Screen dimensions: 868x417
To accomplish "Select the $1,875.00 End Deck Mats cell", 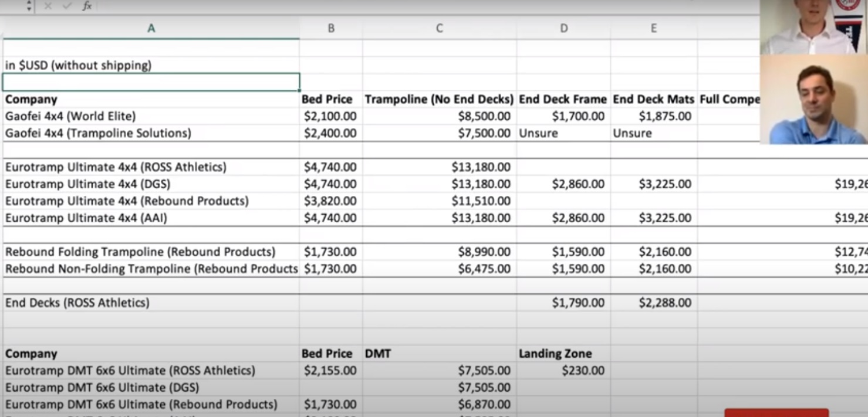I will (653, 116).
